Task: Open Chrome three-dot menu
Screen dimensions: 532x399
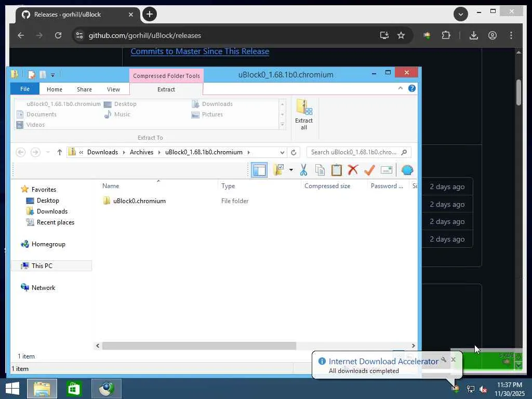Action: (511, 35)
